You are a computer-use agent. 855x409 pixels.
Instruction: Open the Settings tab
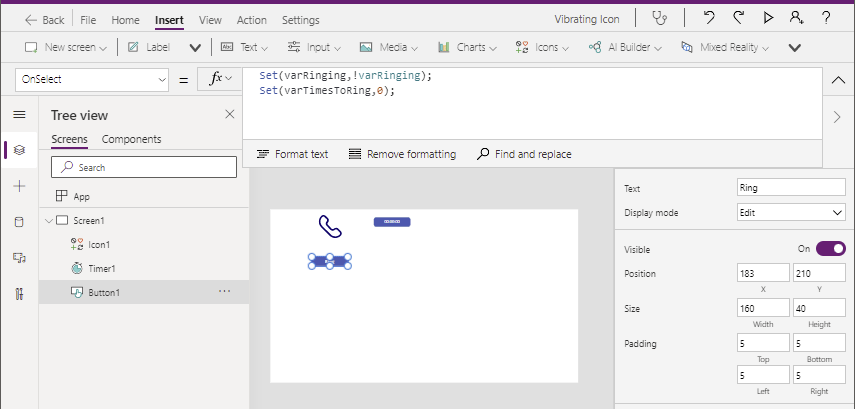pyautogui.click(x=300, y=20)
